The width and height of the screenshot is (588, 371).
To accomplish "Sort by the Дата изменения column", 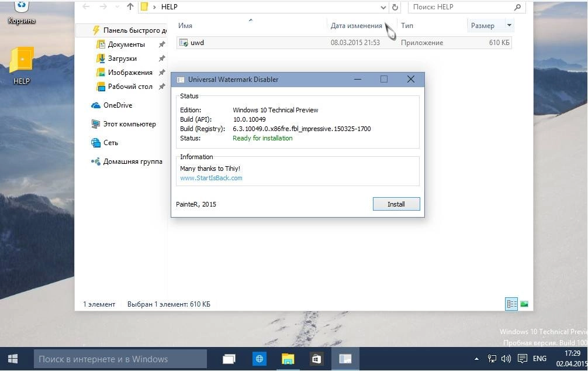I will (x=357, y=26).
